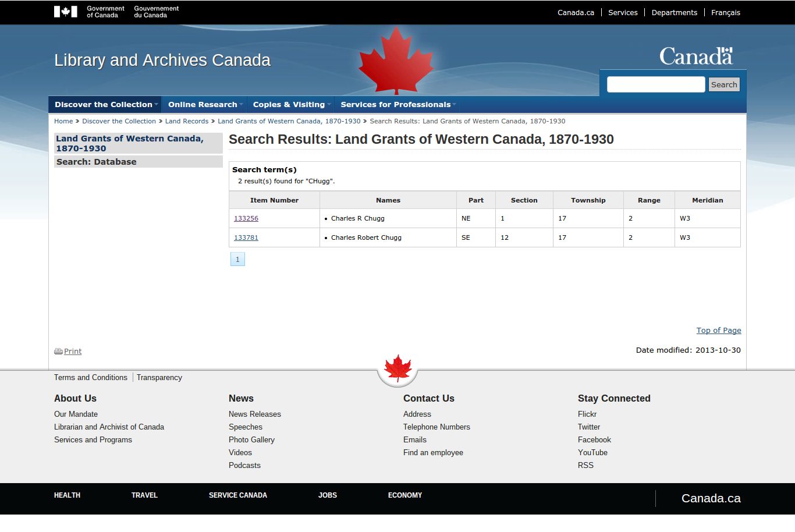Click ECONOMY in the footer bar
The width and height of the screenshot is (795, 532).
[x=405, y=495]
